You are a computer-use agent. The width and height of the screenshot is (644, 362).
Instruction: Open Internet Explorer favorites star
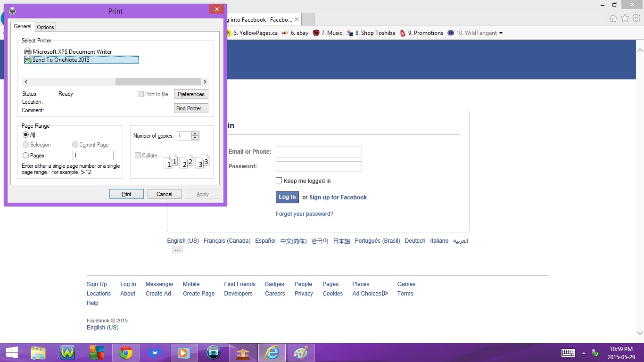[x=625, y=18]
